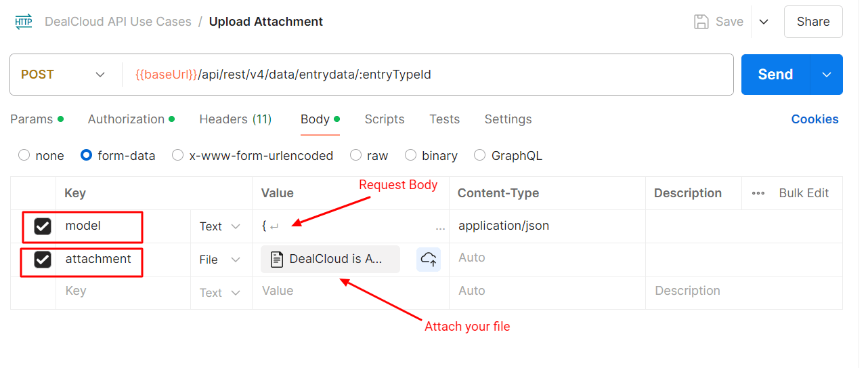This screenshot has width=868, height=368.
Task: Change attachment row type from File
Action: coord(220,260)
